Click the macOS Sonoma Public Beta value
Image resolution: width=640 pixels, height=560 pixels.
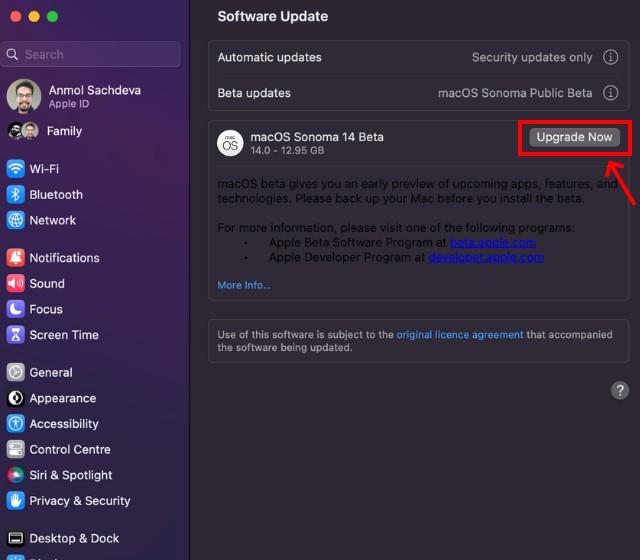click(515, 93)
